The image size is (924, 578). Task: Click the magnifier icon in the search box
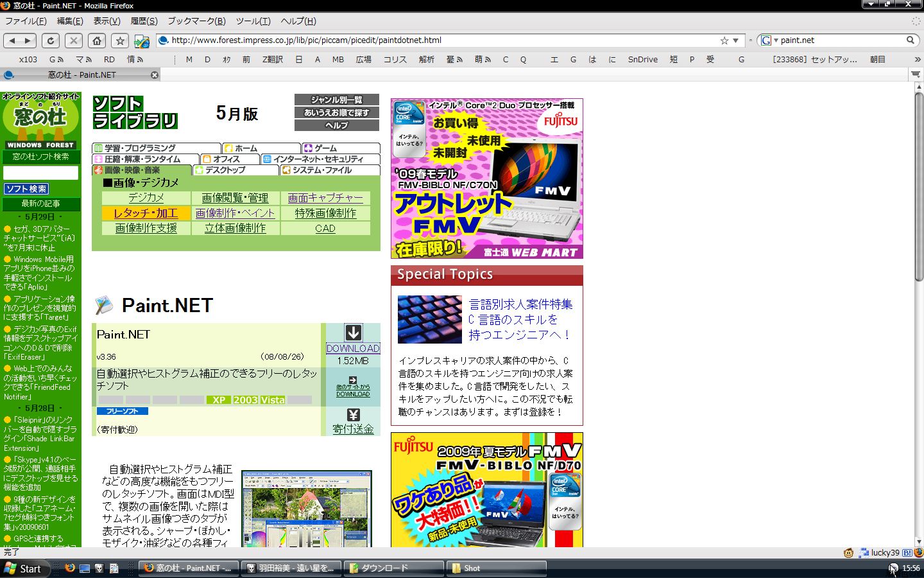pos(910,40)
